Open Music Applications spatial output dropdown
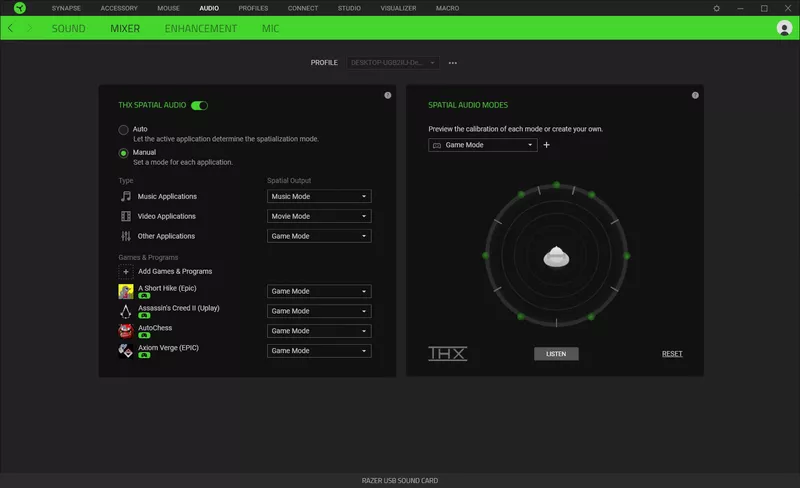Screen dimensions: 800x488 [319, 196]
